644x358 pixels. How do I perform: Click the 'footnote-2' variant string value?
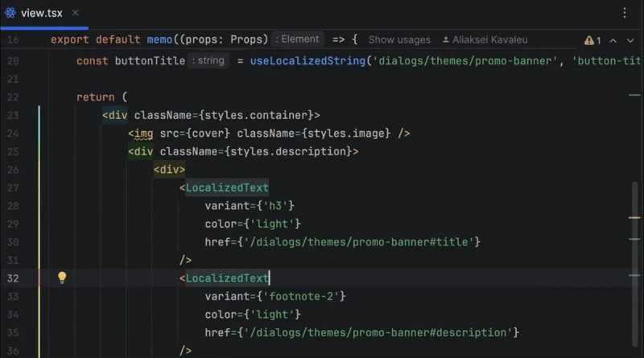pos(303,296)
